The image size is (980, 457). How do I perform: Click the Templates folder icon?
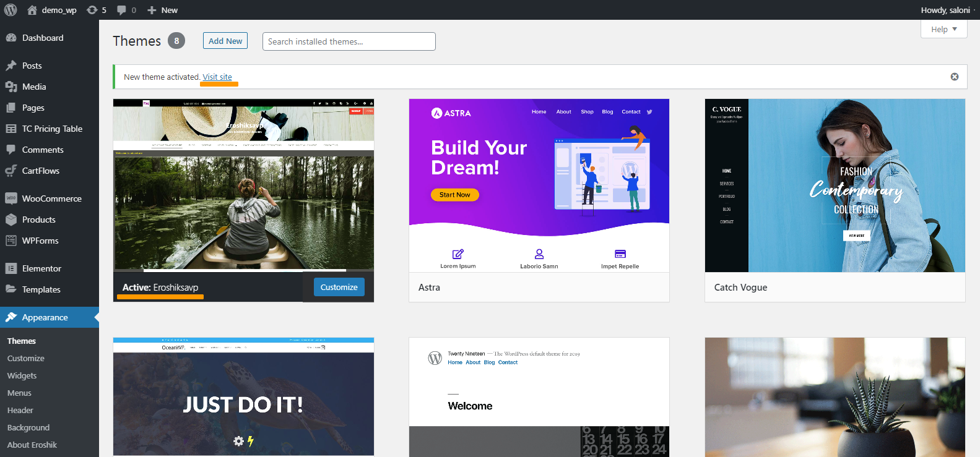point(11,289)
